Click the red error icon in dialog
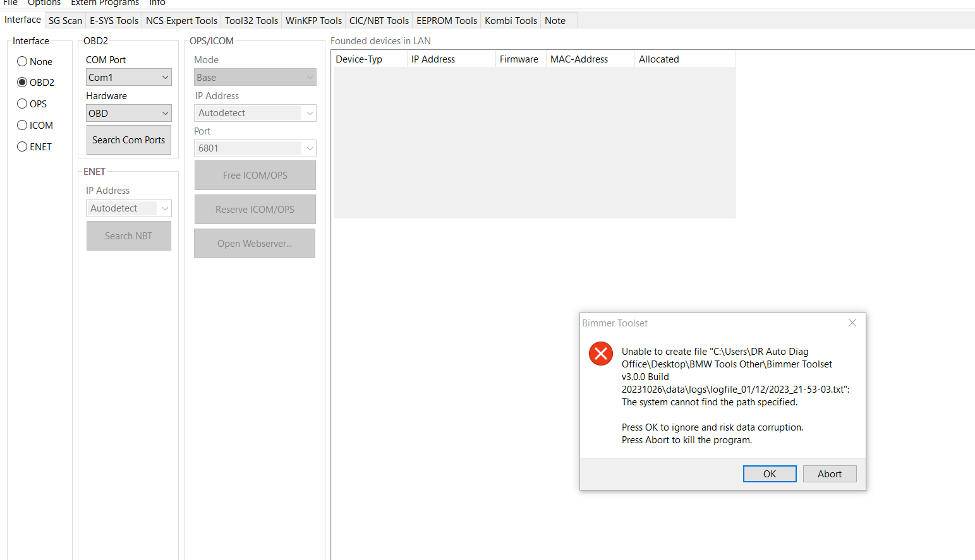This screenshot has height=560, width=975. (601, 354)
